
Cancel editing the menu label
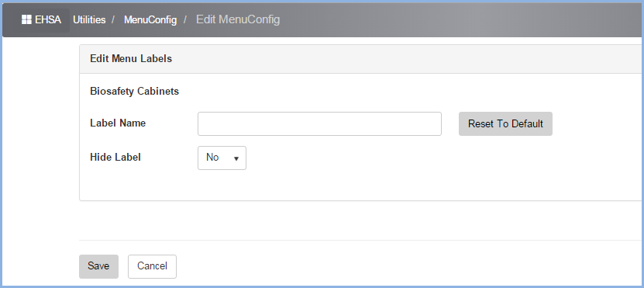152,266
